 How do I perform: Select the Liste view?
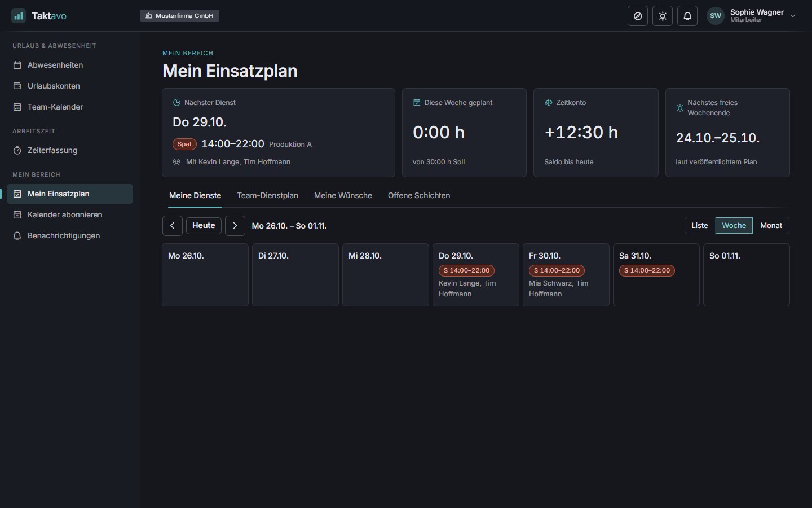pyautogui.click(x=700, y=226)
